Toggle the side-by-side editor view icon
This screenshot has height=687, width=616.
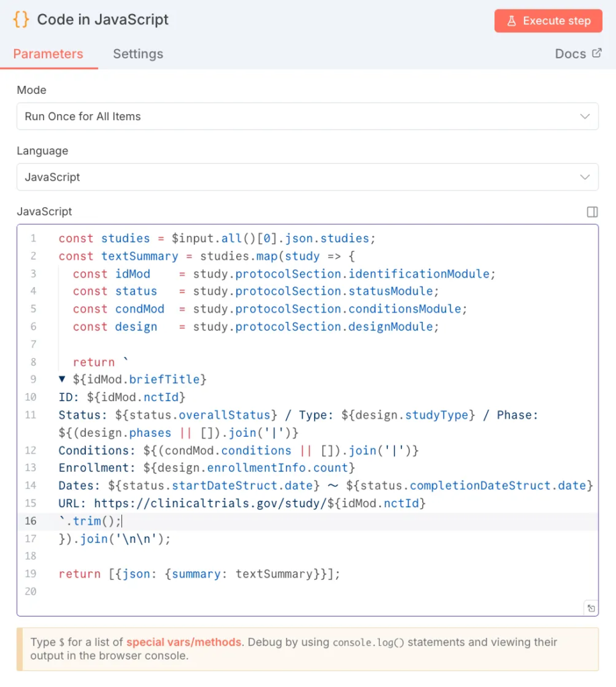pyautogui.click(x=592, y=211)
